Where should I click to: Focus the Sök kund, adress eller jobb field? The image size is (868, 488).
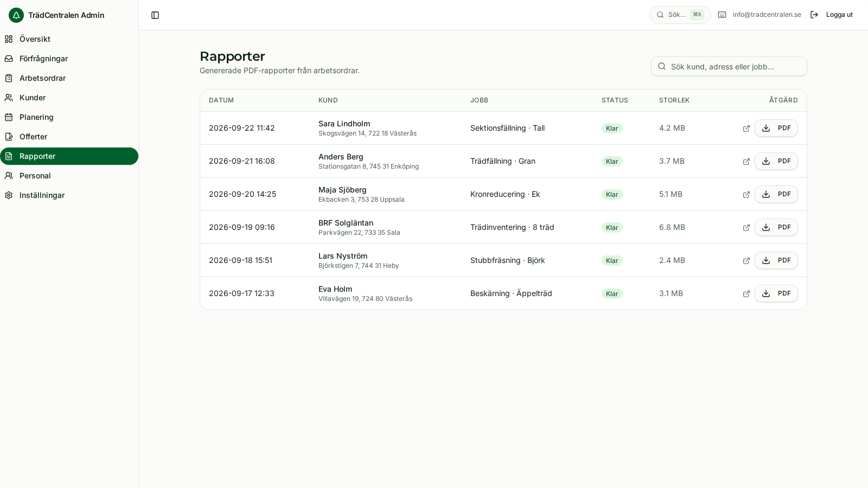pyautogui.click(x=729, y=66)
